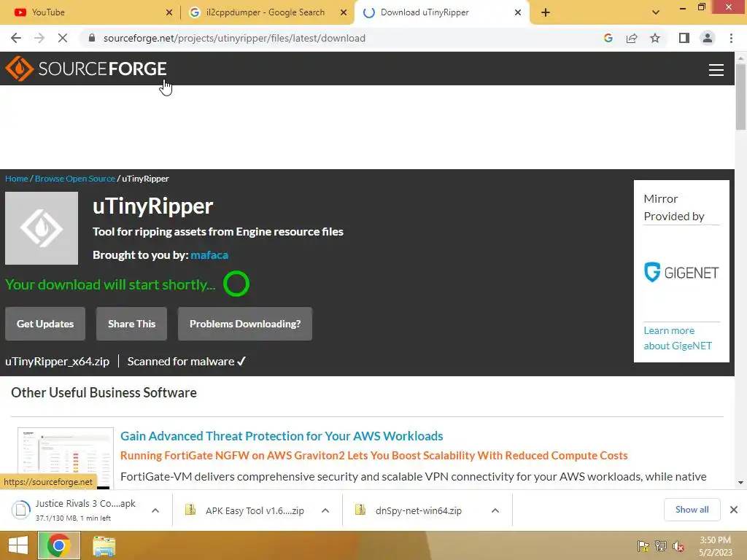This screenshot has height=560, width=747.
Task: Go back using the browser back arrow
Action: [x=16, y=38]
